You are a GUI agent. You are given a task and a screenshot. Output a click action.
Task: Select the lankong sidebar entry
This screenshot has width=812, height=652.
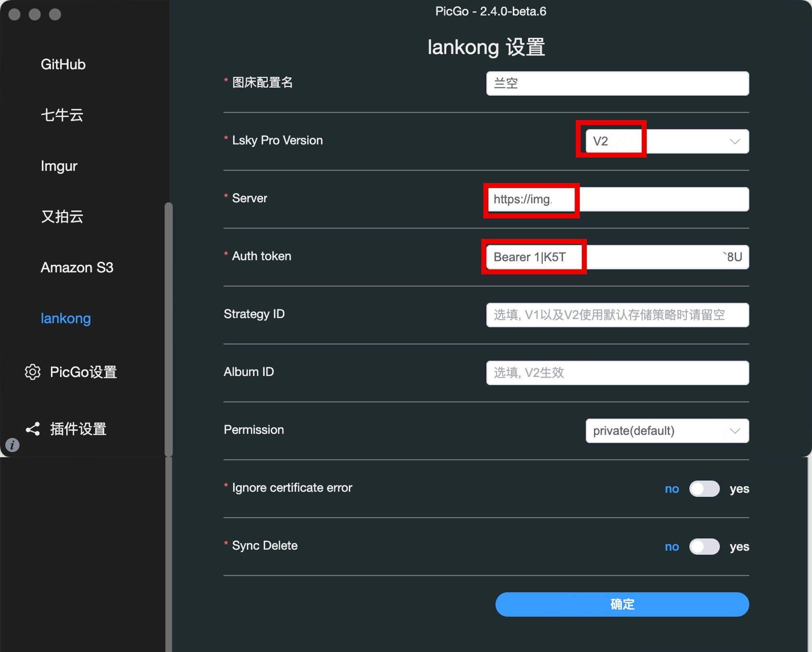click(x=65, y=318)
